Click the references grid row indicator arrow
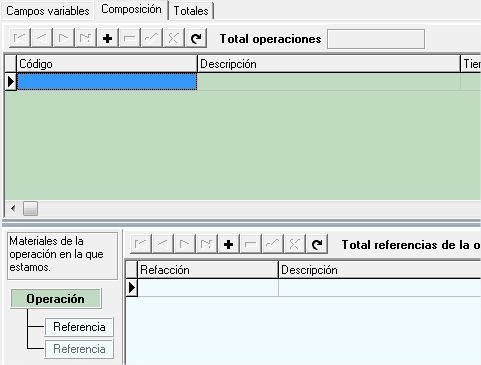This screenshot has width=481, height=365. [x=132, y=287]
